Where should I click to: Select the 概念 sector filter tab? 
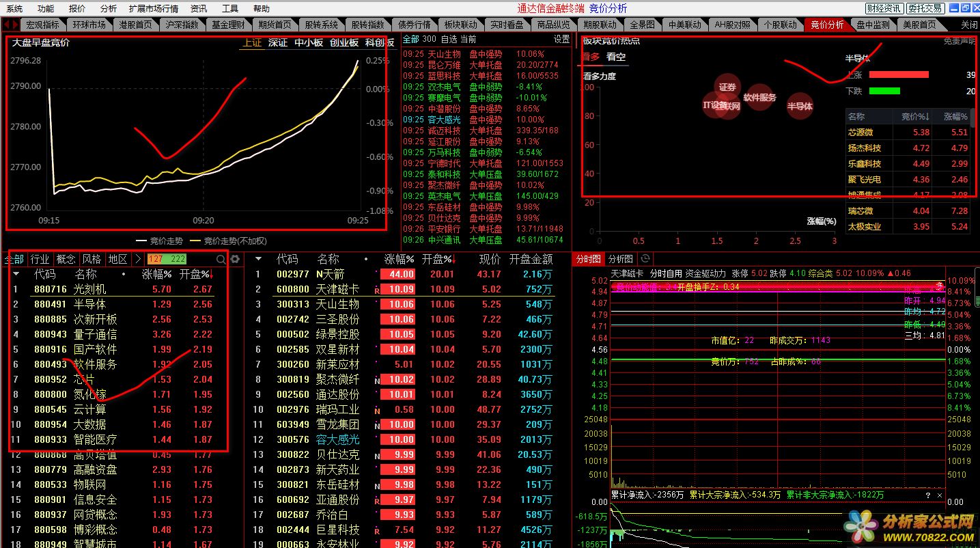click(66, 260)
